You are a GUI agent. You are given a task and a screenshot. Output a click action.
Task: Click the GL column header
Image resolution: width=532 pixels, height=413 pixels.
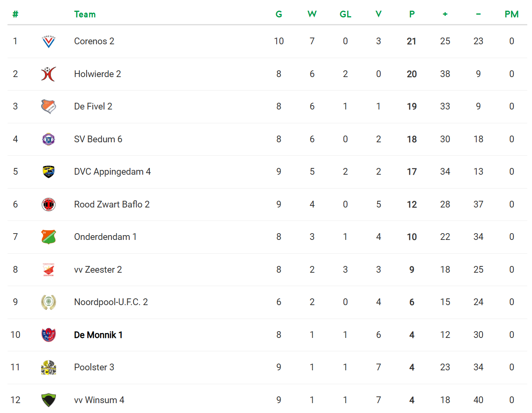pyautogui.click(x=345, y=14)
